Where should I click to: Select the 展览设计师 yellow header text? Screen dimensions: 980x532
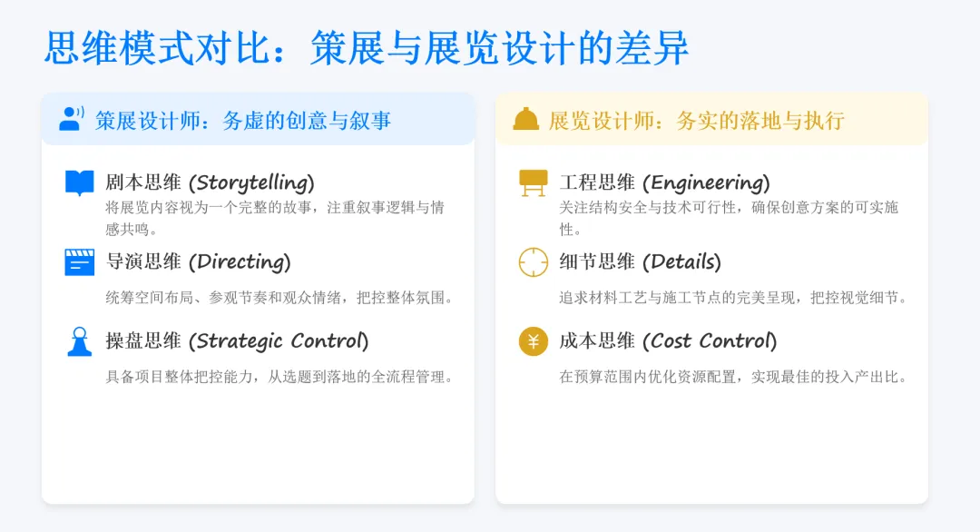(x=696, y=121)
